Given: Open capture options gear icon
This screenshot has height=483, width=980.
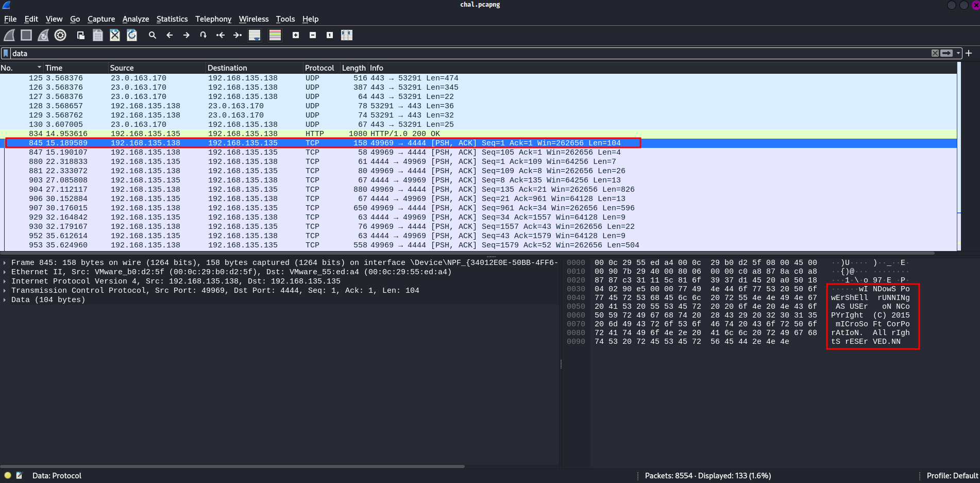Looking at the screenshot, I should [x=60, y=35].
